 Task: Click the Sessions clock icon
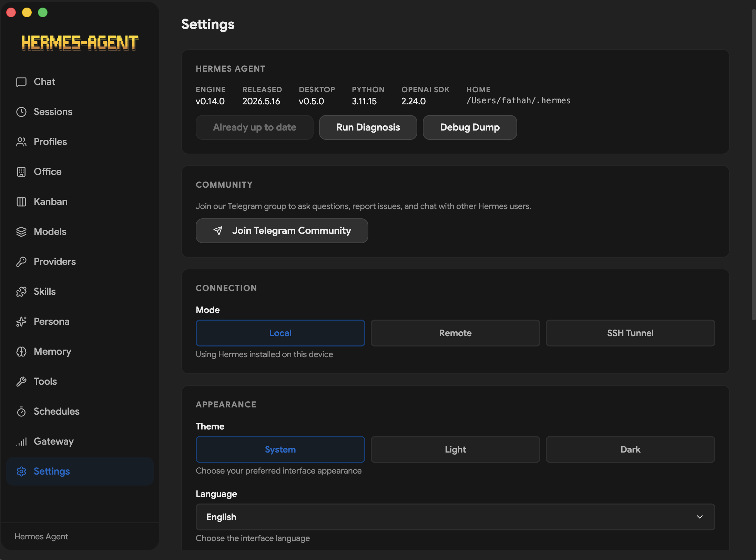[21, 112]
